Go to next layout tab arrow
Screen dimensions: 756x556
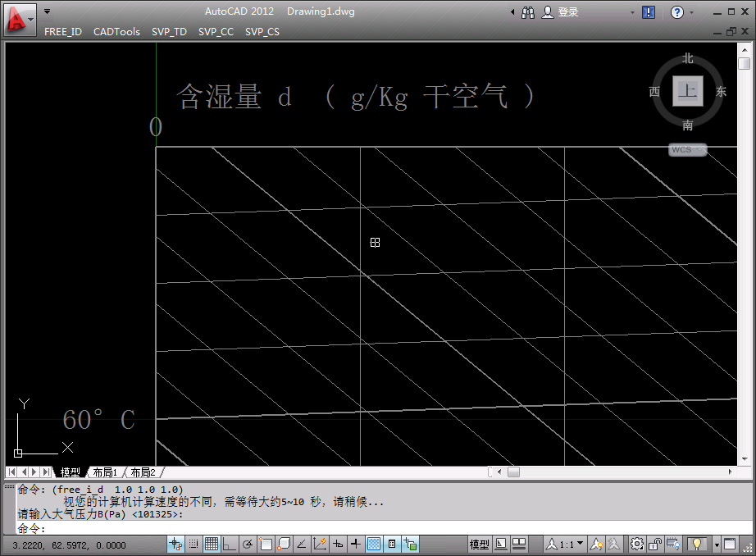pos(34,472)
